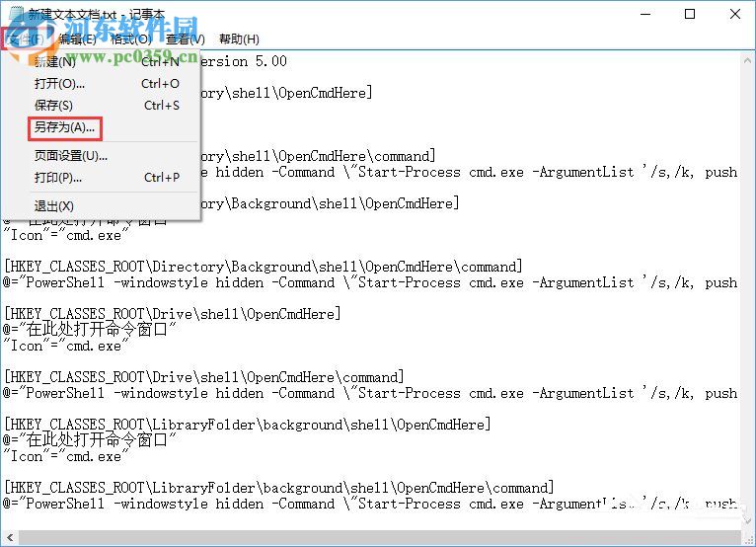The height and width of the screenshot is (547, 756).
Task: Open the 文件(F) menu
Action: [27, 39]
